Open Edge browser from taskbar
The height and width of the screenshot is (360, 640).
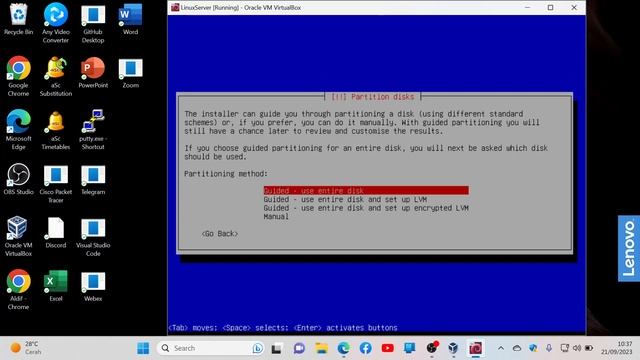coord(343,348)
